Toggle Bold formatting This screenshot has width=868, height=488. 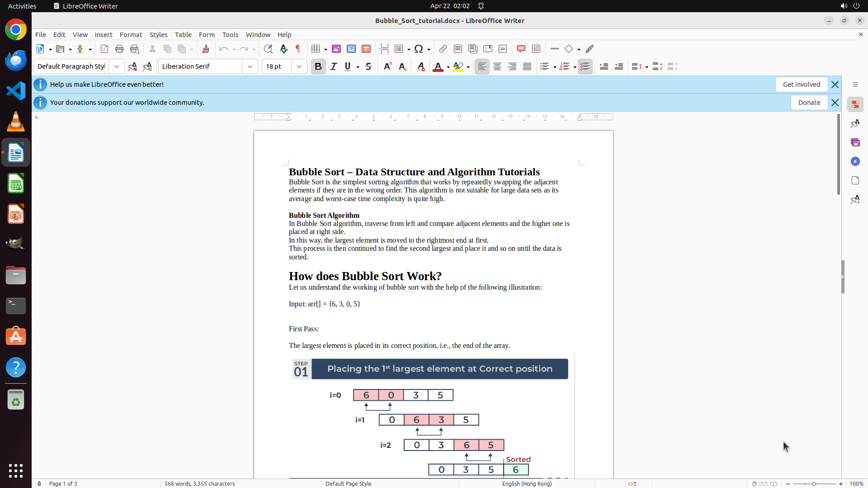pyautogui.click(x=318, y=66)
